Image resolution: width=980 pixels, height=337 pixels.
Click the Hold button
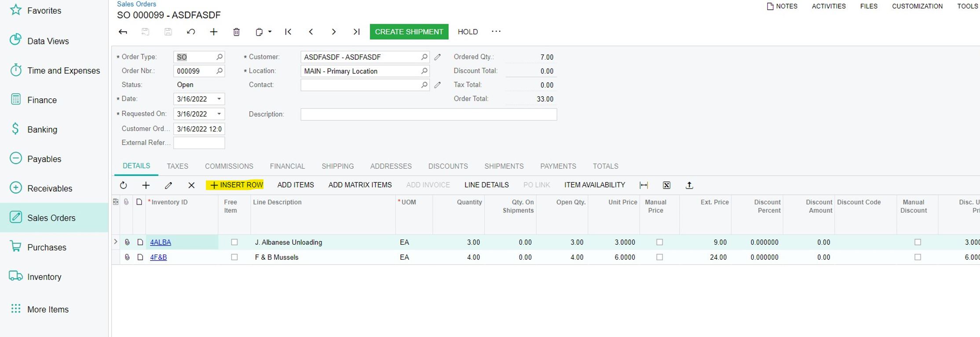point(468,32)
